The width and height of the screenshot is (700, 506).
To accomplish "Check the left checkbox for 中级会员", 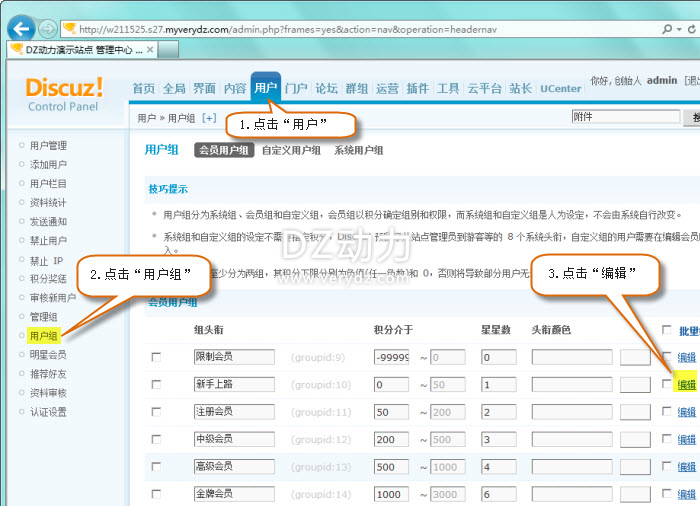I will point(156,439).
